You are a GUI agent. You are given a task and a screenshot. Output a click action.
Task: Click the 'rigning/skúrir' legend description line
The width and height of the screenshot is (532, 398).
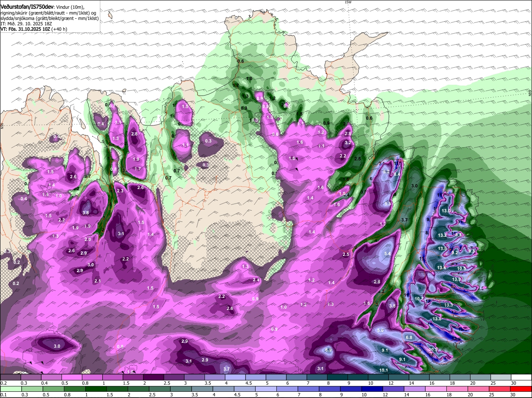(48, 13)
